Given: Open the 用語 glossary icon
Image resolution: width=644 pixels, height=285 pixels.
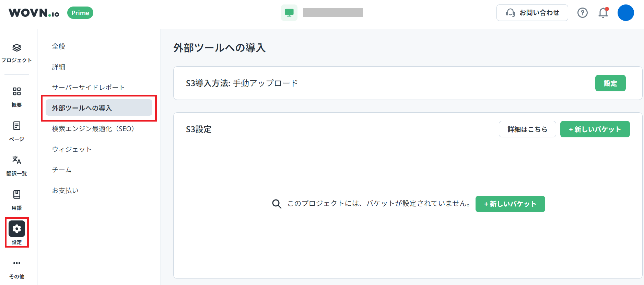Looking at the screenshot, I should click(x=16, y=195).
